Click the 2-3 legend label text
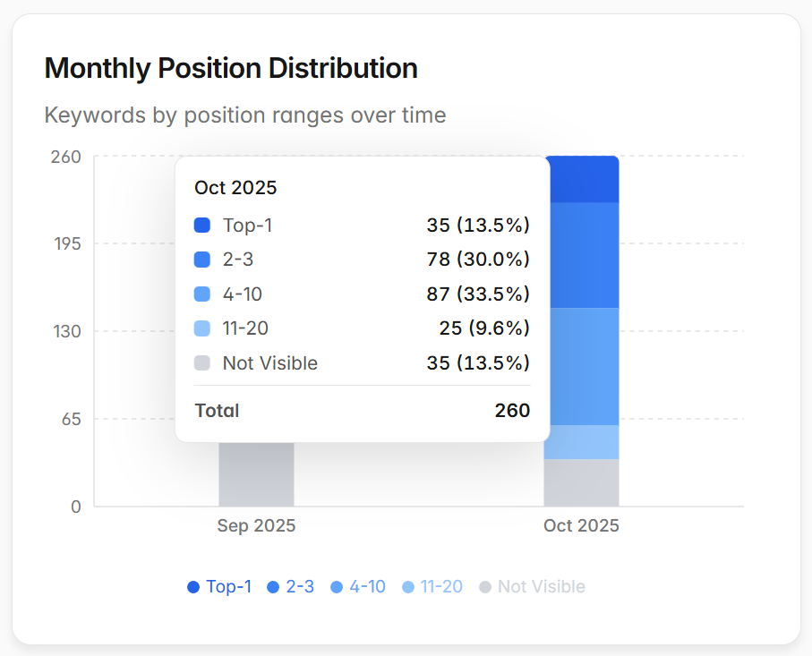Image resolution: width=812 pixels, height=656 pixels. coord(302,586)
